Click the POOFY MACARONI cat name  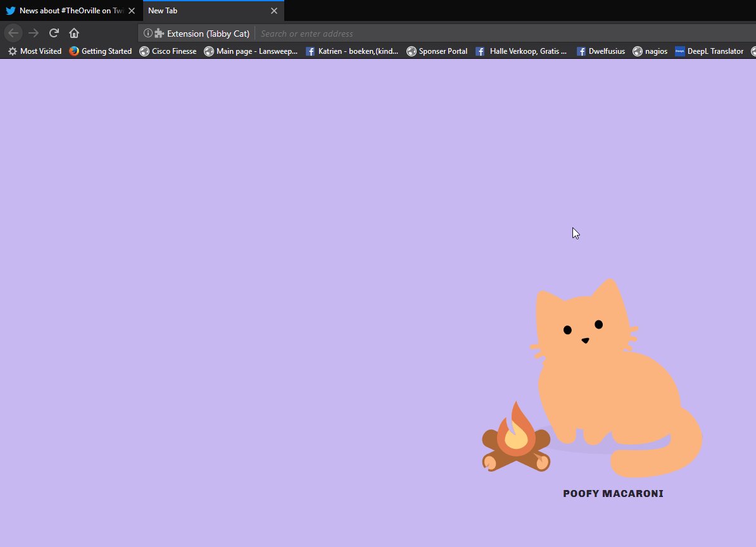pos(613,494)
